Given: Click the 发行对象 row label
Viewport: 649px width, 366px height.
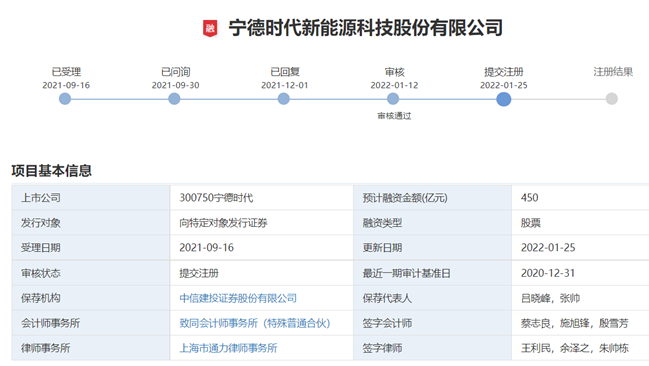Looking at the screenshot, I should coord(91,223).
